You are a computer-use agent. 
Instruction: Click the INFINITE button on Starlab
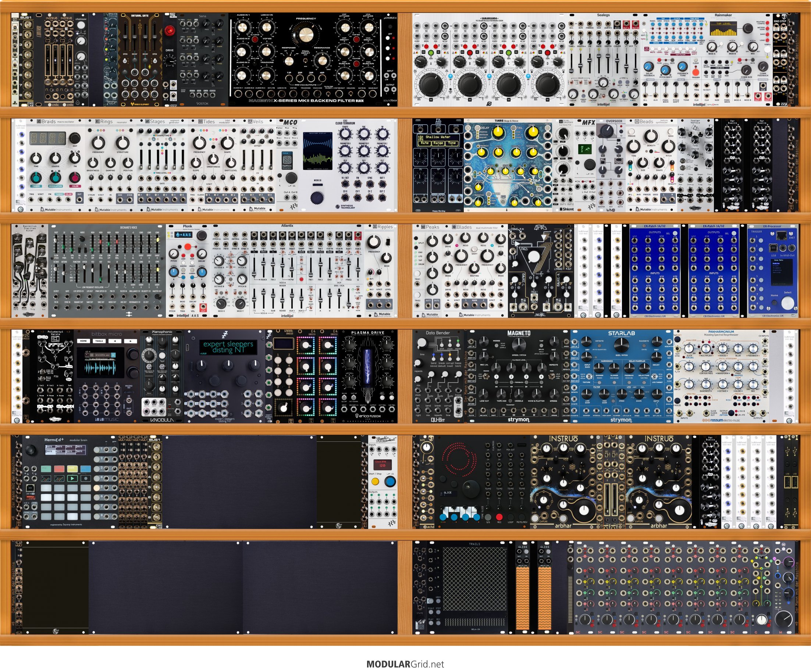tap(600, 347)
